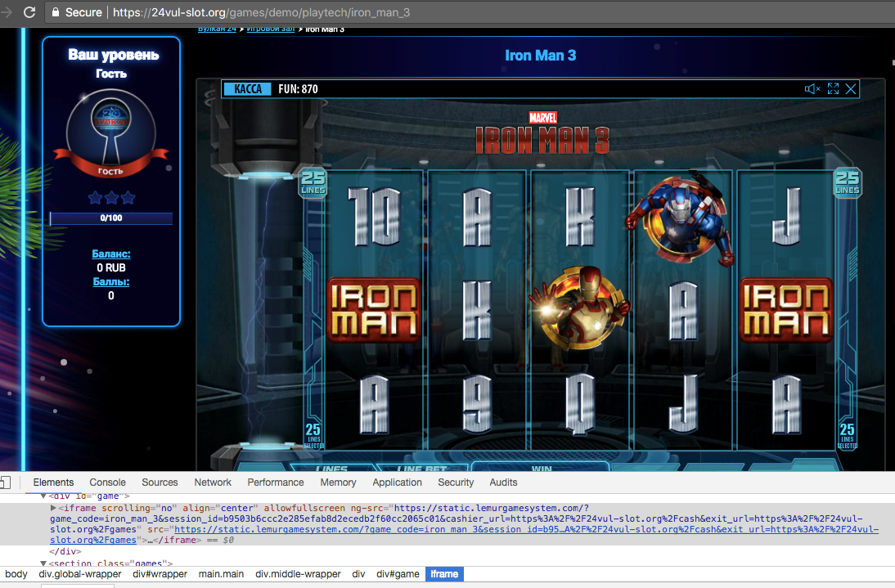Open the iframe src URL link
This screenshot has height=588, width=895.
(x=464, y=534)
